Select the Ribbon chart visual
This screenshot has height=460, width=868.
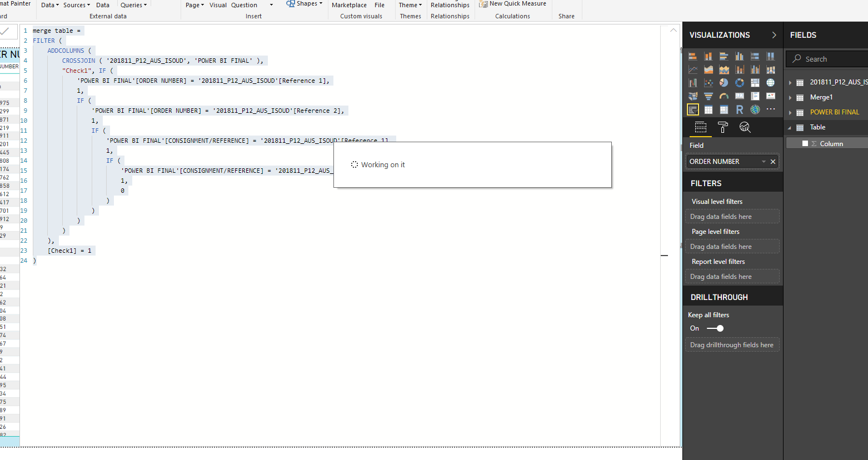[771, 69]
